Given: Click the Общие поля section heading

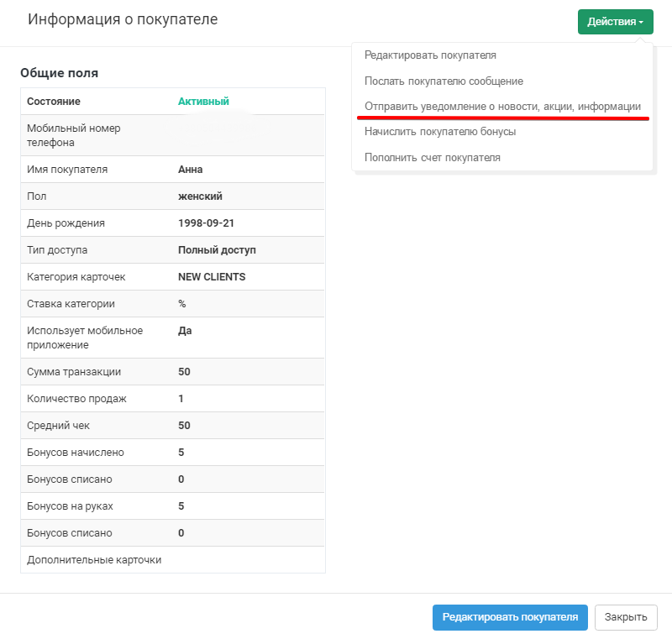Looking at the screenshot, I should (x=59, y=73).
